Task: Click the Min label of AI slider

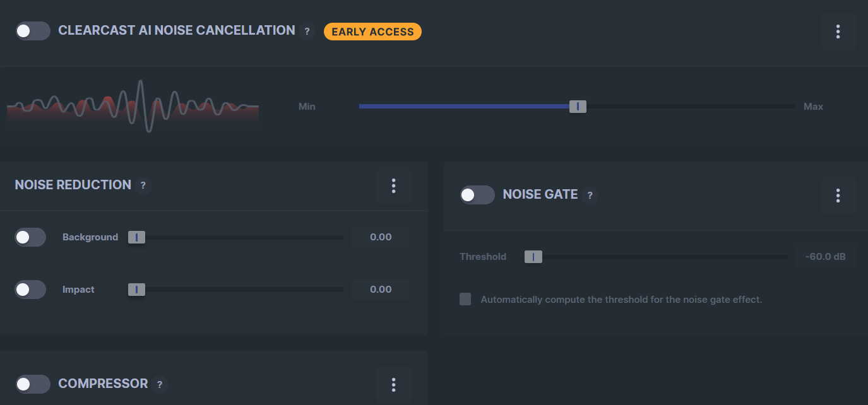Action: pos(307,107)
